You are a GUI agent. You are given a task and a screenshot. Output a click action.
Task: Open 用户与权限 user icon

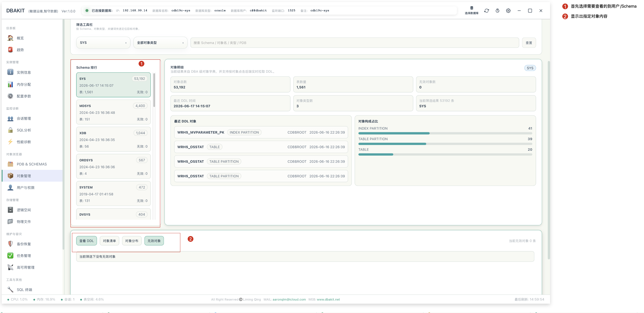(x=10, y=188)
